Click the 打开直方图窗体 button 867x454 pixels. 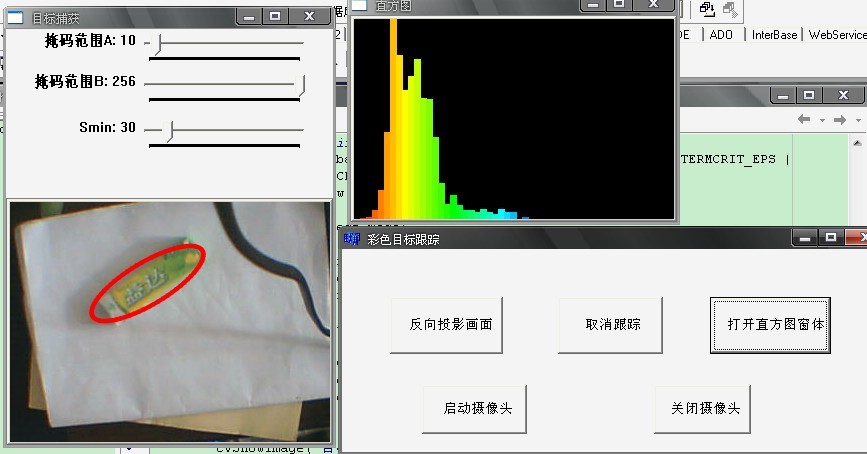(770, 325)
